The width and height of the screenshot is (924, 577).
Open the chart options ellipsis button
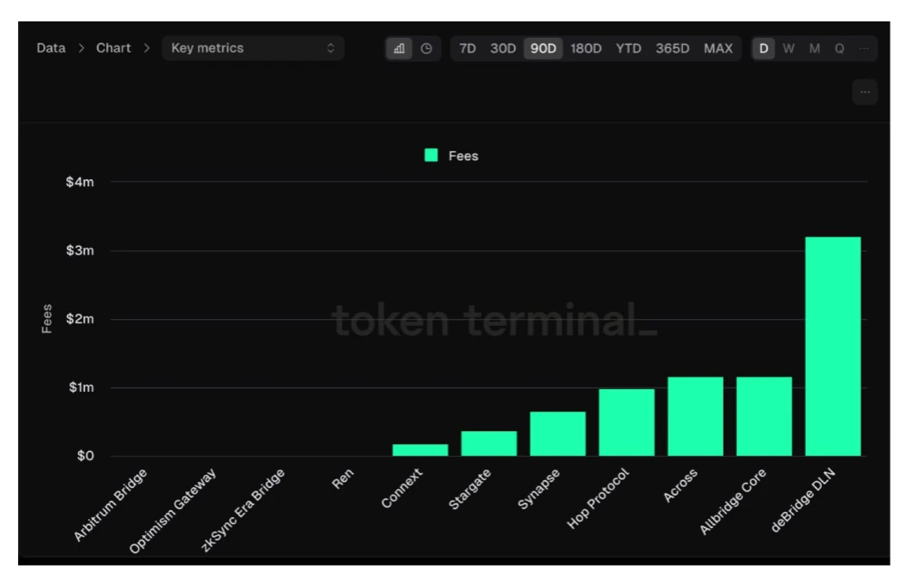[864, 92]
